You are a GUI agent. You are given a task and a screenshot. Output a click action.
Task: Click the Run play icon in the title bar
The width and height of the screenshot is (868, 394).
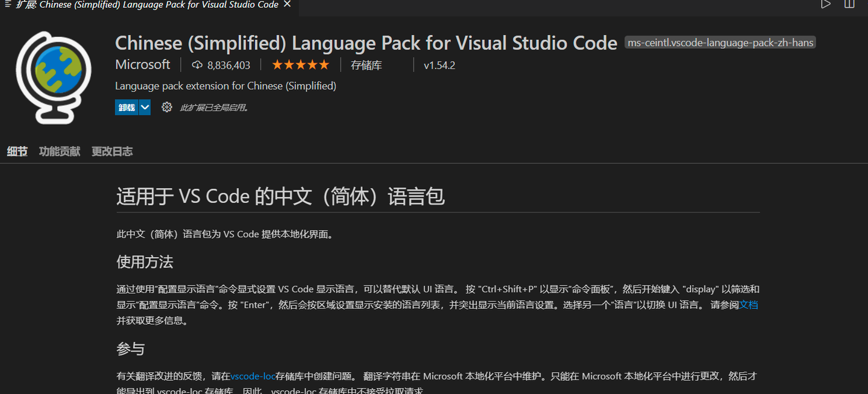[x=826, y=4]
